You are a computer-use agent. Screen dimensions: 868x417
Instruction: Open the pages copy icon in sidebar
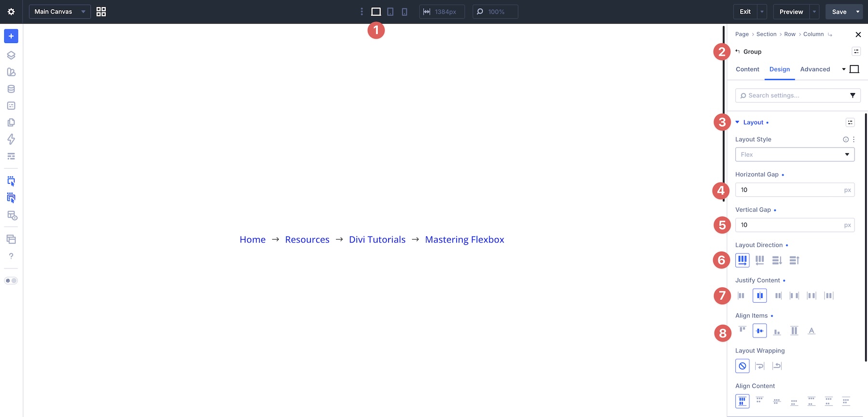pos(11,122)
